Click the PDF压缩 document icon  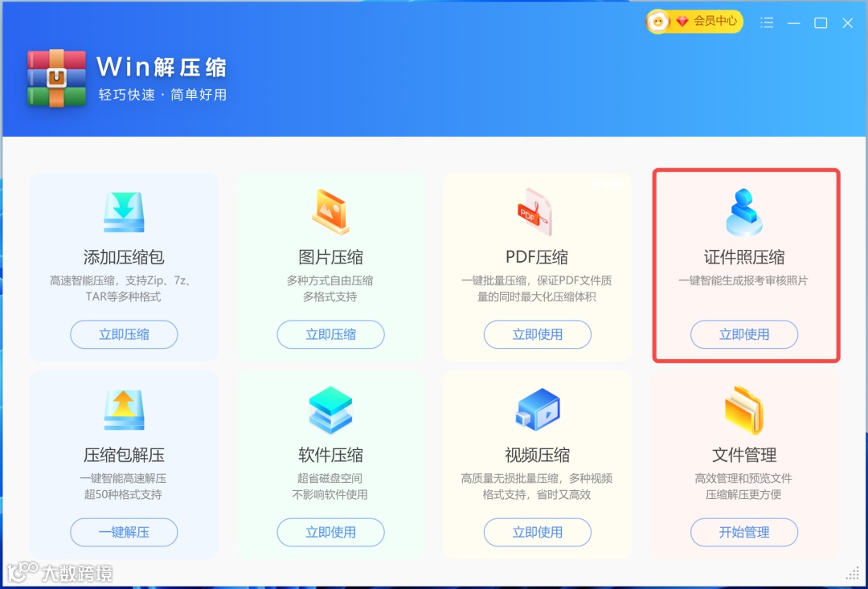click(534, 211)
